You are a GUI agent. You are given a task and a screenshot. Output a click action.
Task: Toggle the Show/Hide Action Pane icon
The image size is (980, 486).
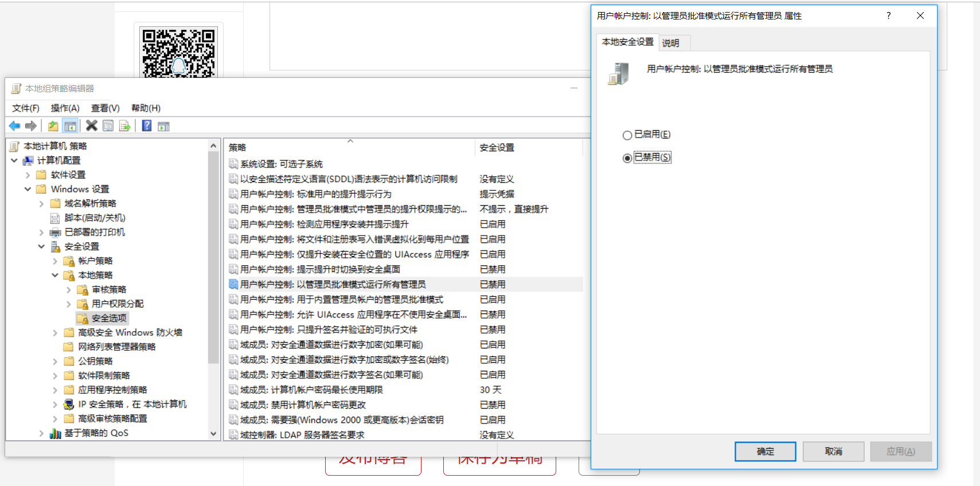click(x=163, y=126)
